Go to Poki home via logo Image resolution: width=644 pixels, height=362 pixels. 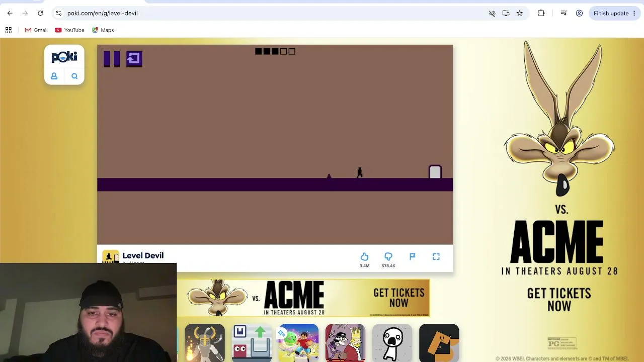point(64,57)
